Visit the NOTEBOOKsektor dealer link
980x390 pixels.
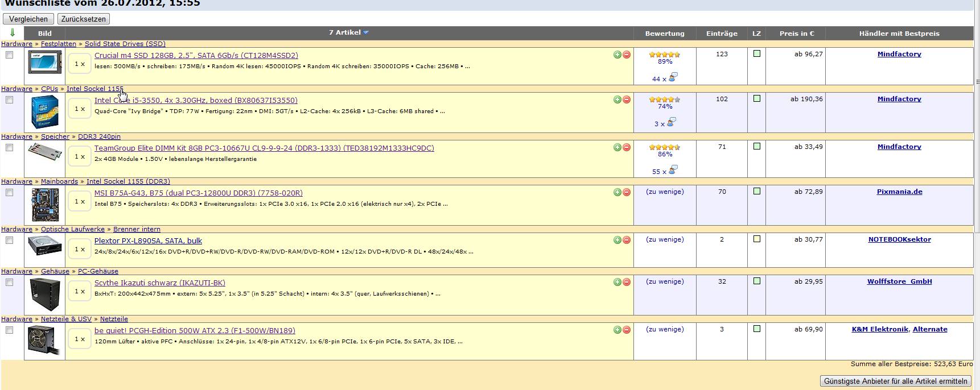click(x=899, y=239)
